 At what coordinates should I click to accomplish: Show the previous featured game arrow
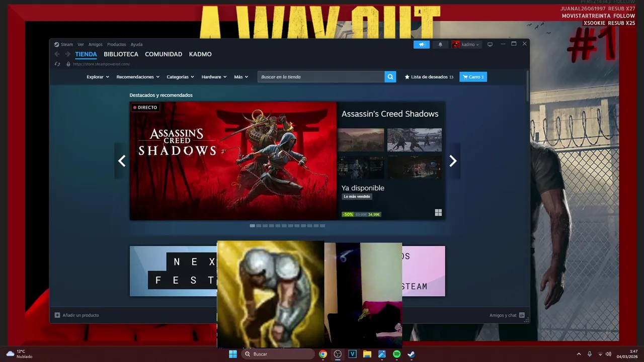point(122,161)
